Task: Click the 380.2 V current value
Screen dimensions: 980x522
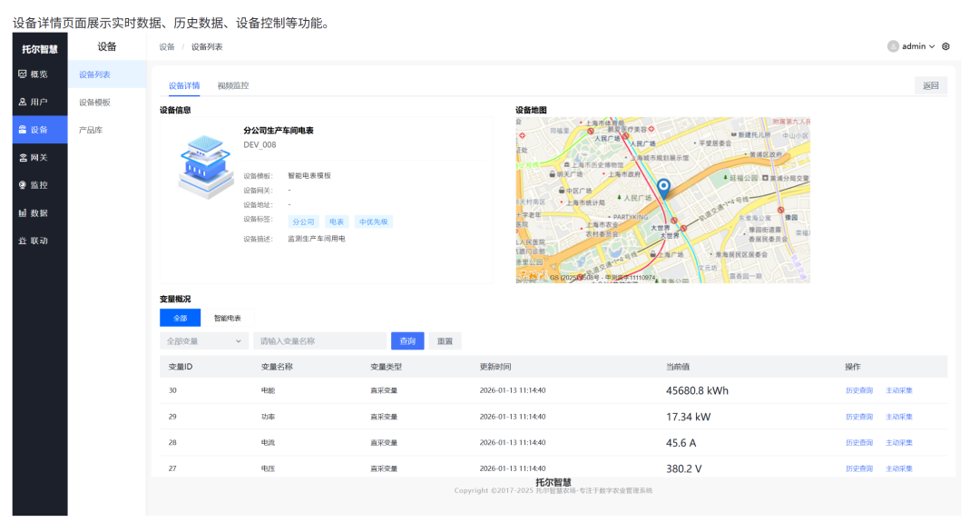Action: [x=684, y=468]
